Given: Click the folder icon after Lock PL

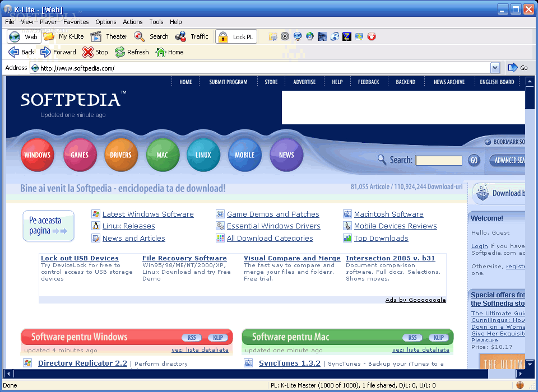Looking at the screenshot, I should coord(273,36).
